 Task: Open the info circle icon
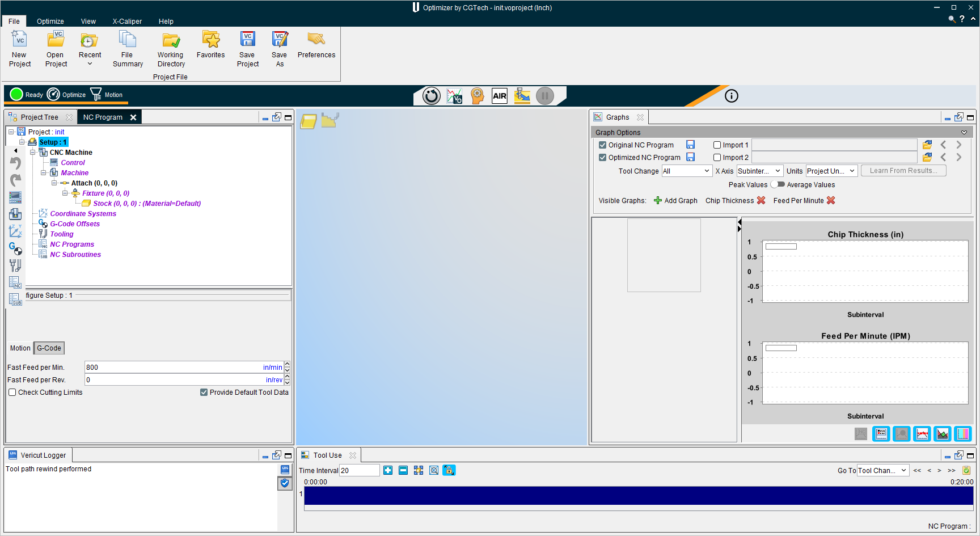732,96
